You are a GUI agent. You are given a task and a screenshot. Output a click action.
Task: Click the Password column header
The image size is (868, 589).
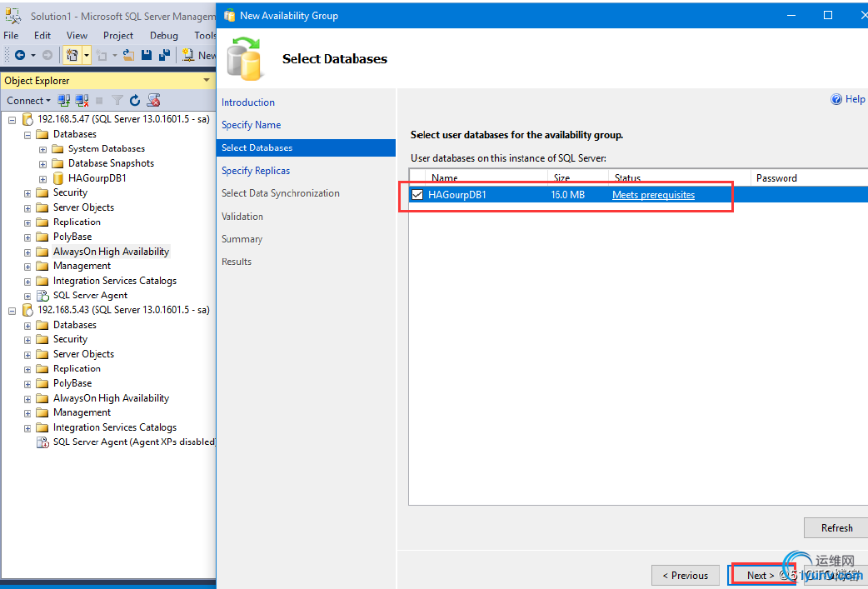pos(809,177)
